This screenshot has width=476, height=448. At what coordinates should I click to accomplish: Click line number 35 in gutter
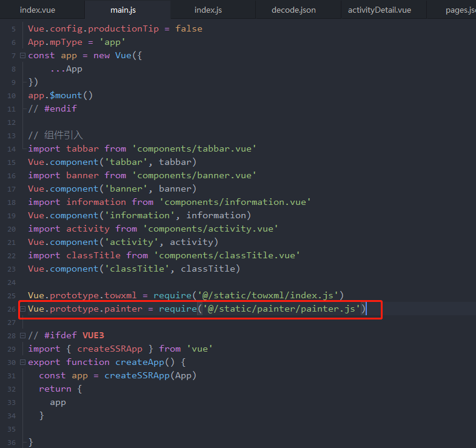point(12,429)
